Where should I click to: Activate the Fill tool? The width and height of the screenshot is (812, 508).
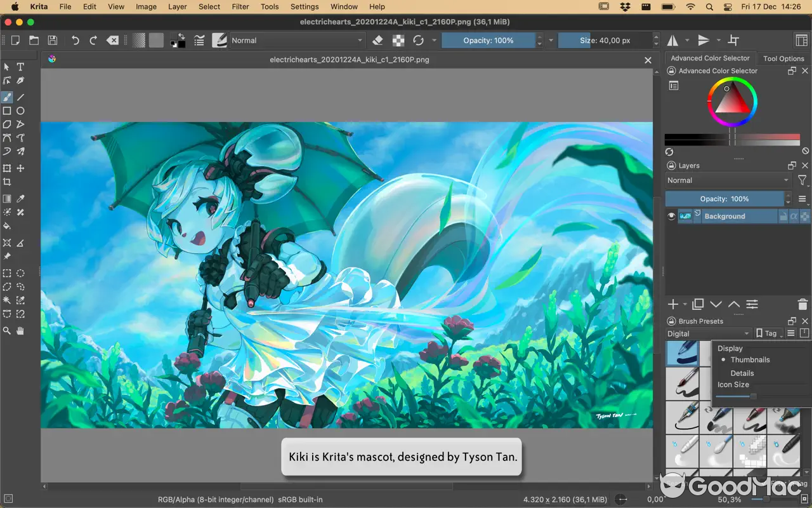[x=7, y=227]
